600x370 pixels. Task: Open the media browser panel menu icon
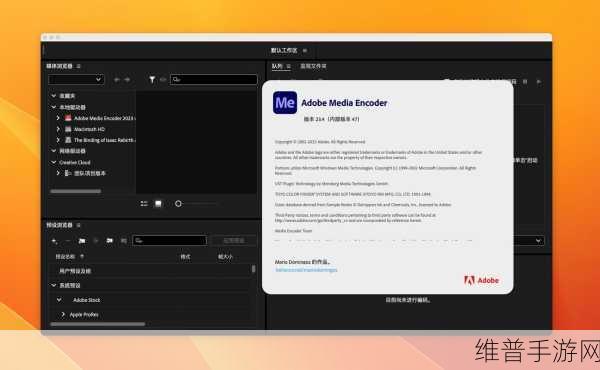[x=78, y=66]
